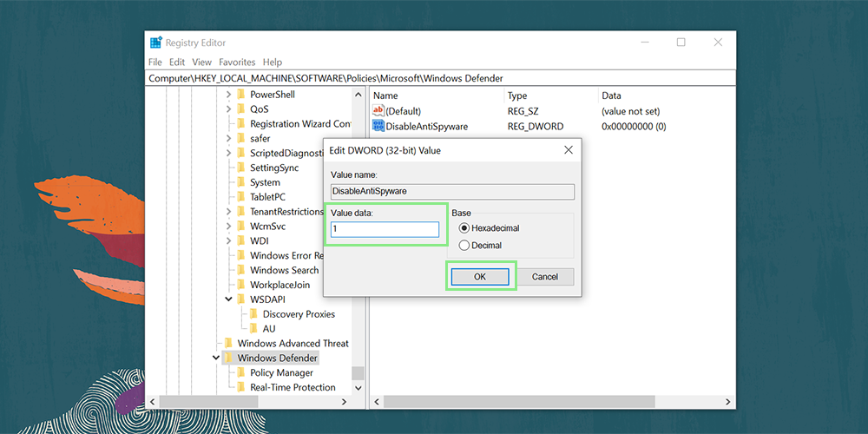
Task: Expand the safer key
Action: tap(228, 138)
